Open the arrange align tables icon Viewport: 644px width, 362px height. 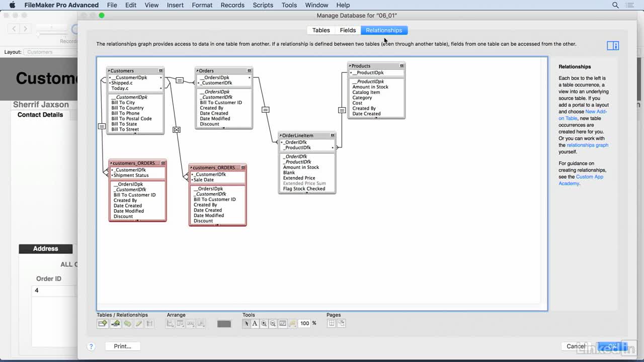171,324
